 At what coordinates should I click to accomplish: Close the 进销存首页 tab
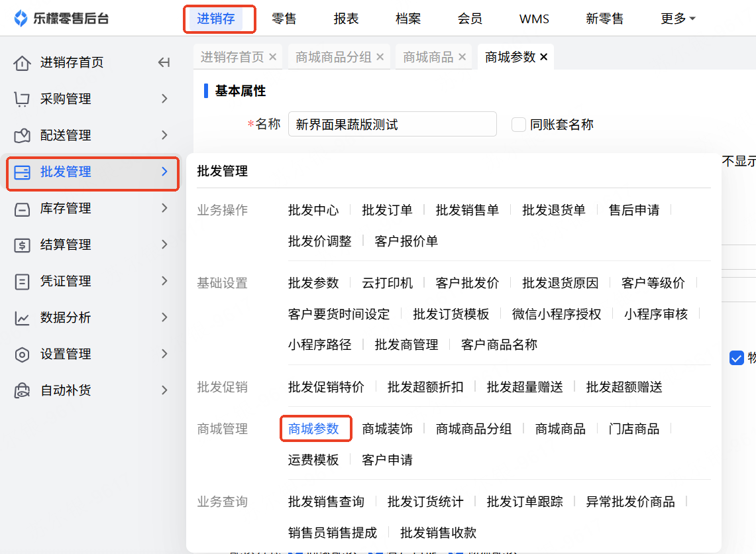tap(273, 57)
